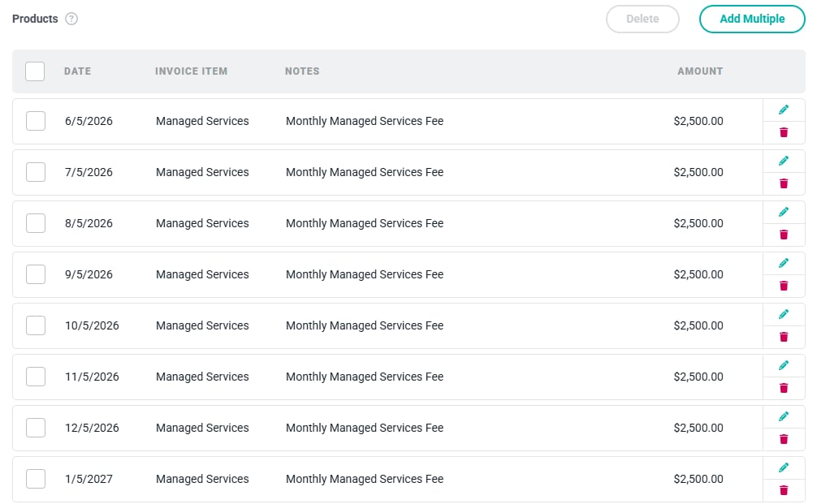
Task: Edit the 1/5/2027 row with pencil icon
Action: [x=784, y=467]
